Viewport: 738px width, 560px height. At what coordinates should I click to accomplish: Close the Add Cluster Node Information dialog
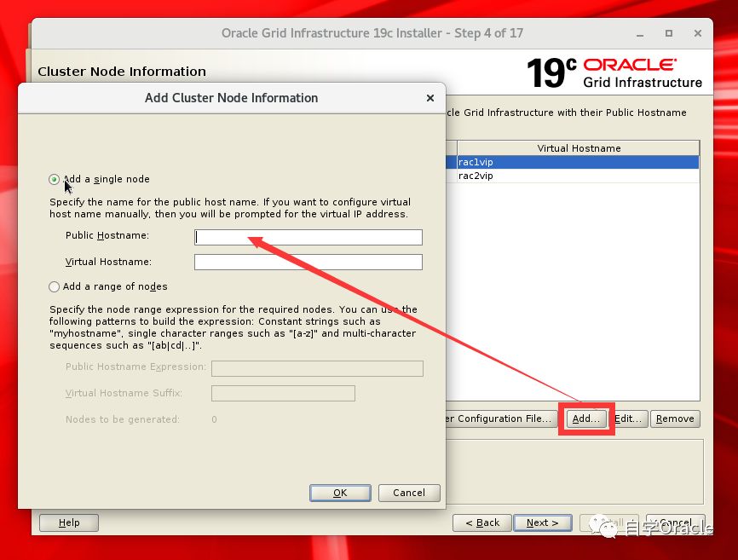click(x=430, y=98)
